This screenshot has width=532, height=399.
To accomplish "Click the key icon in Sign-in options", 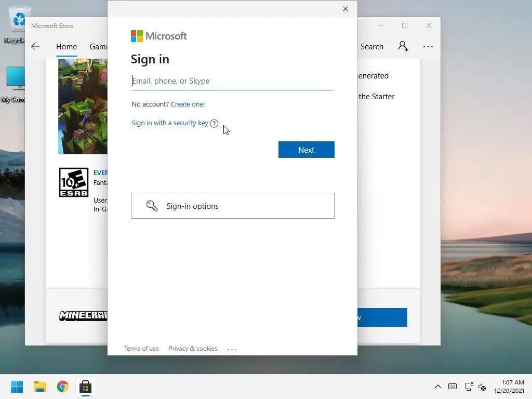I will click(152, 206).
